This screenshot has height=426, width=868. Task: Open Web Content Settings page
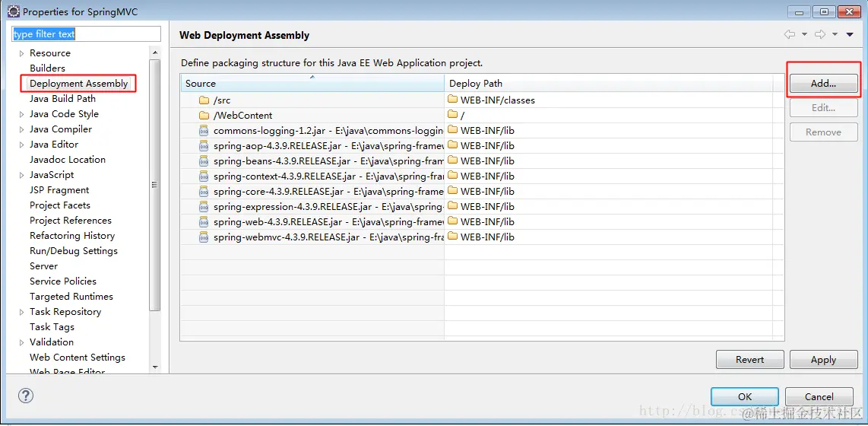[78, 358]
